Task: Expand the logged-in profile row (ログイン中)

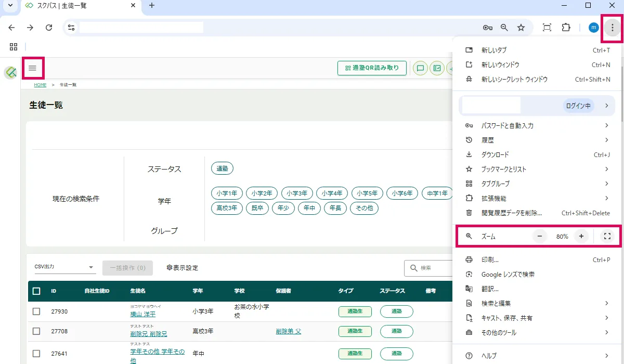Action: (537, 106)
